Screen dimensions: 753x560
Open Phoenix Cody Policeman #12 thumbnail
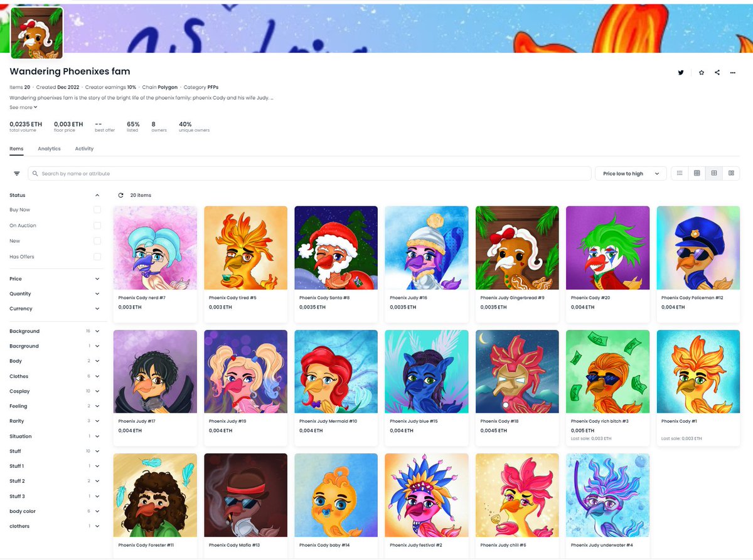pyautogui.click(x=698, y=248)
